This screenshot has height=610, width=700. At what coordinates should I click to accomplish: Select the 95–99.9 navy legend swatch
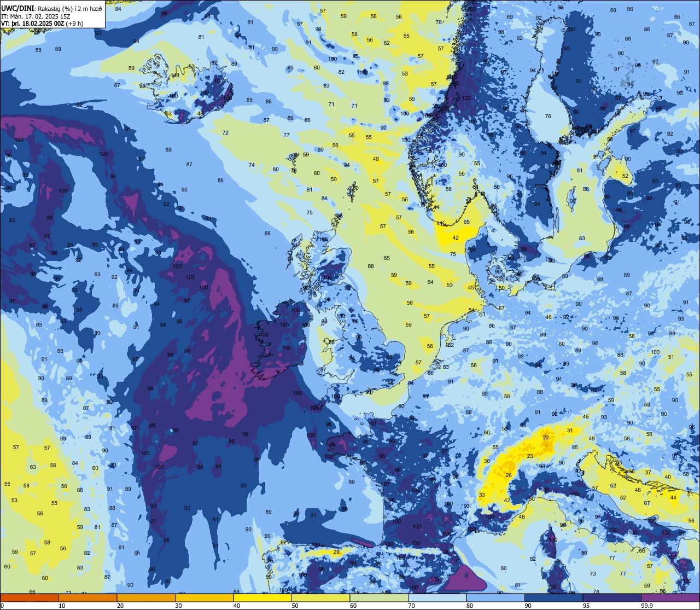(x=612, y=598)
